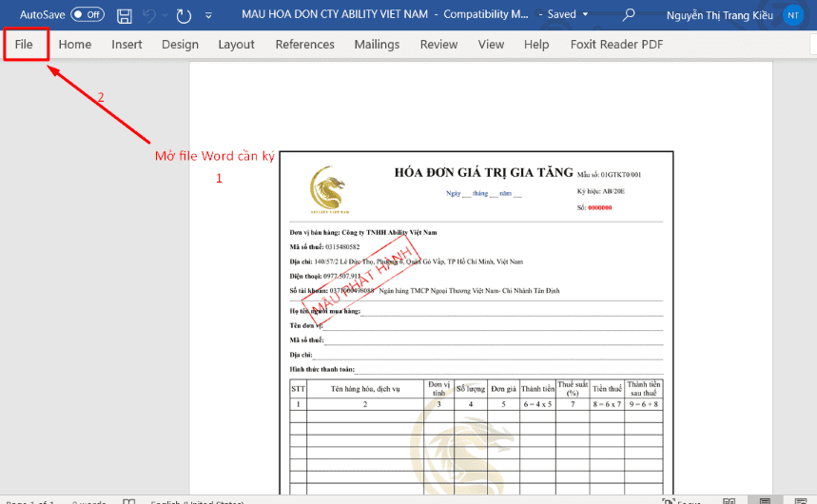Open the File tab

click(x=24, y=45)
